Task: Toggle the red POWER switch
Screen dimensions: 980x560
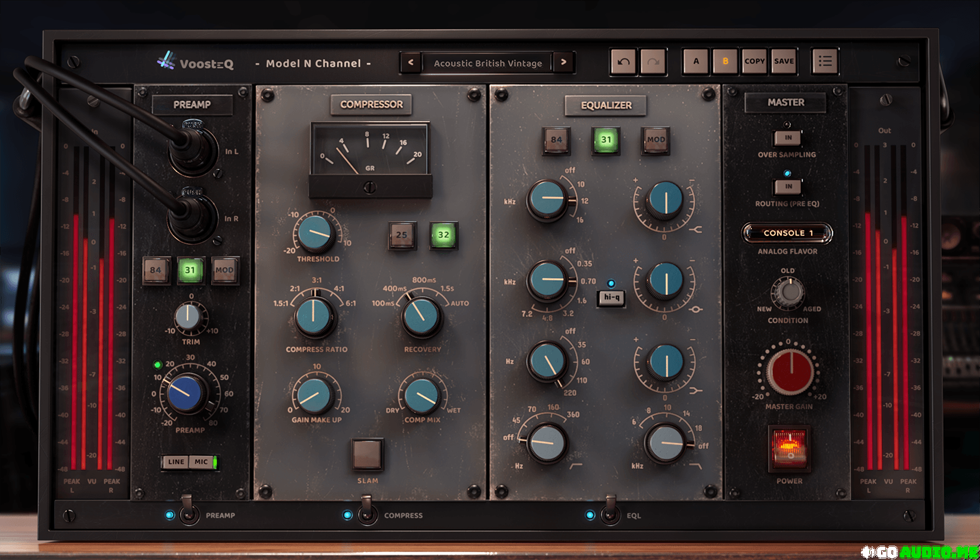Action: click(x=790, y=449)
